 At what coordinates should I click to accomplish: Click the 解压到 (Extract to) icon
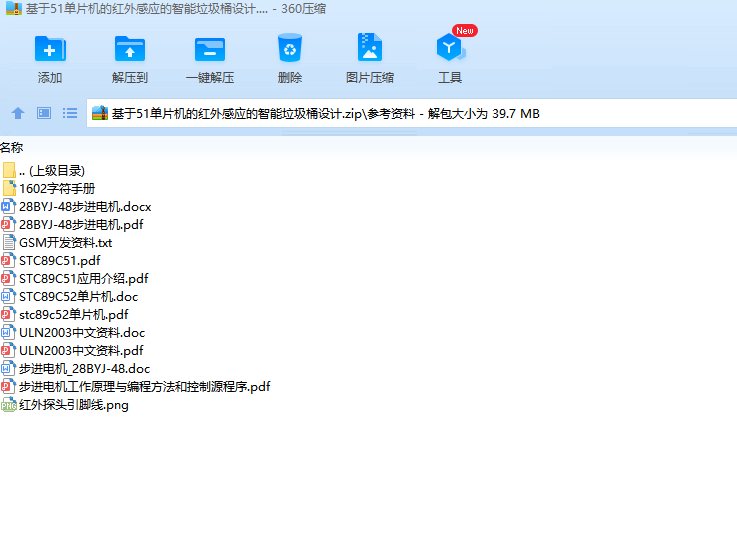tap(130, 49)
